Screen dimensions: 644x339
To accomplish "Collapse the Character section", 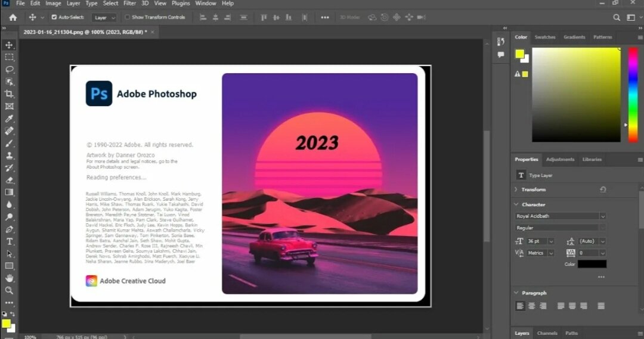I will point(516,204).
